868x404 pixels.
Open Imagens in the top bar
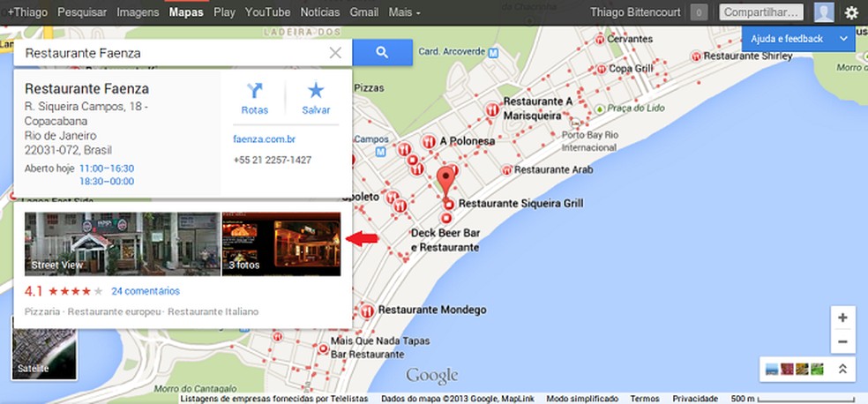138,12
